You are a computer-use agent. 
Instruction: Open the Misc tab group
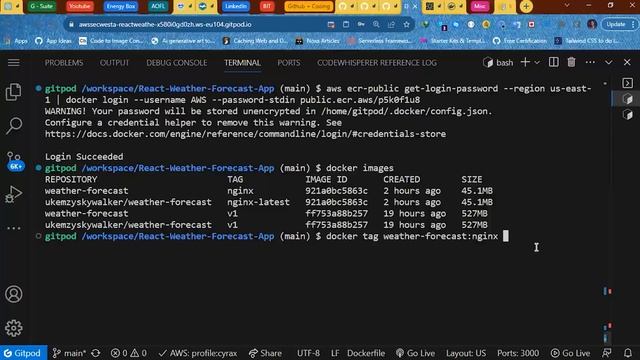click(x=480, y=6)
